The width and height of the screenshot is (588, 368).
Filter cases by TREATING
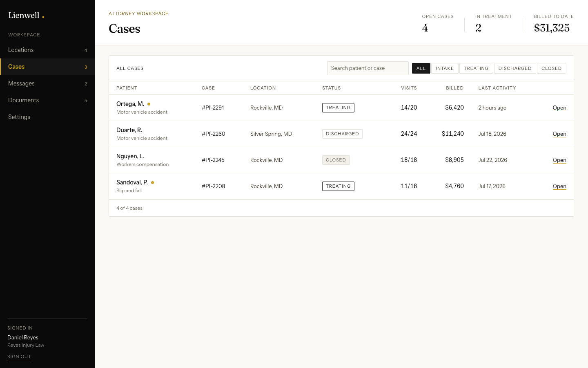476,68
